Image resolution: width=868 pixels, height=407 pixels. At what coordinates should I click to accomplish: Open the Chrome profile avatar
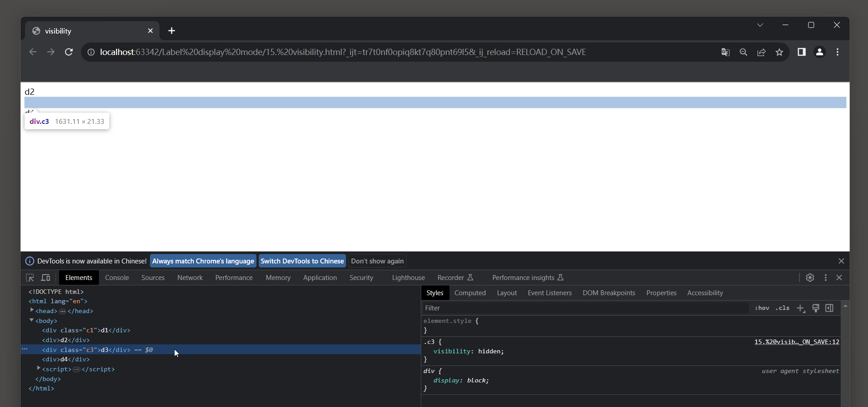820,52
